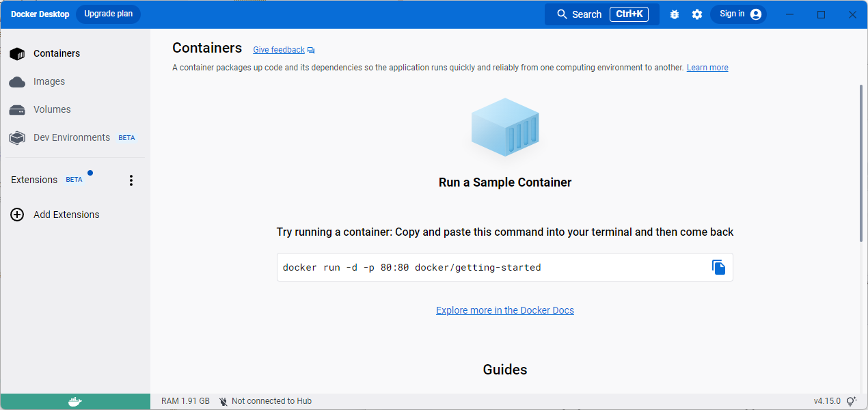The height and width of the screenshot is (410, 868).
Task: Click the account avatar icon
Action: coord(756,14)
